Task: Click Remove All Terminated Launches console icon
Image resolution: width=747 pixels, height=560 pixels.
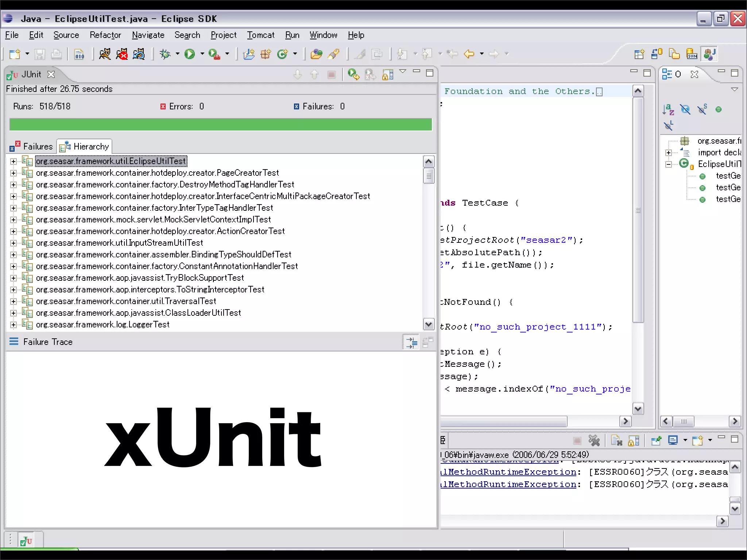Action: [594, 441]
